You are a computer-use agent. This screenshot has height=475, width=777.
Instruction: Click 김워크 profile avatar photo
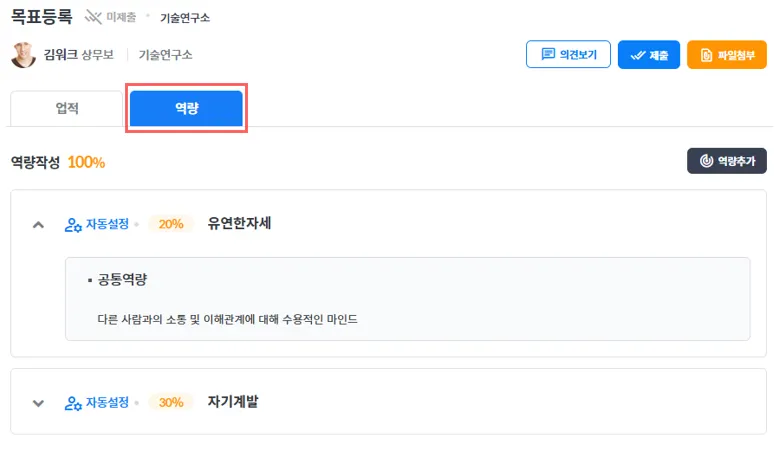click(23, 55)
